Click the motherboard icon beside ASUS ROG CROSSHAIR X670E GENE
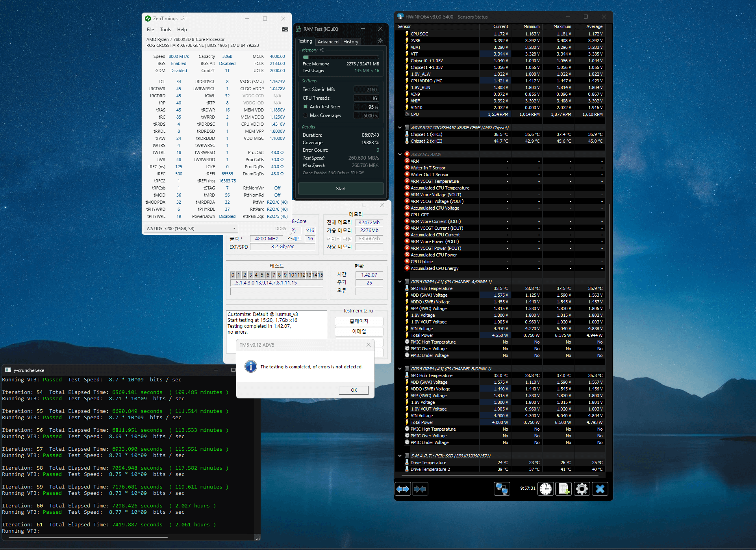Image resolution: width=756 pixels, height=550 pixels. [407, 127]
